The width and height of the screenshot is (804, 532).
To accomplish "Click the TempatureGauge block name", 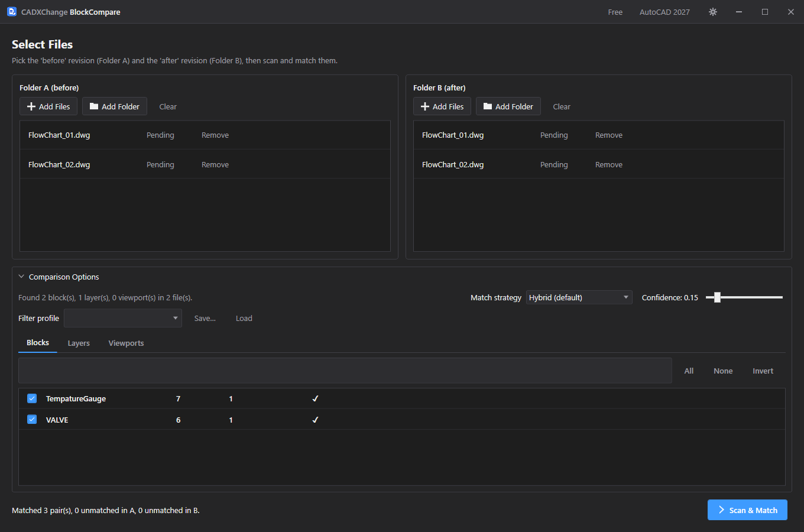I will click(76, 399).
